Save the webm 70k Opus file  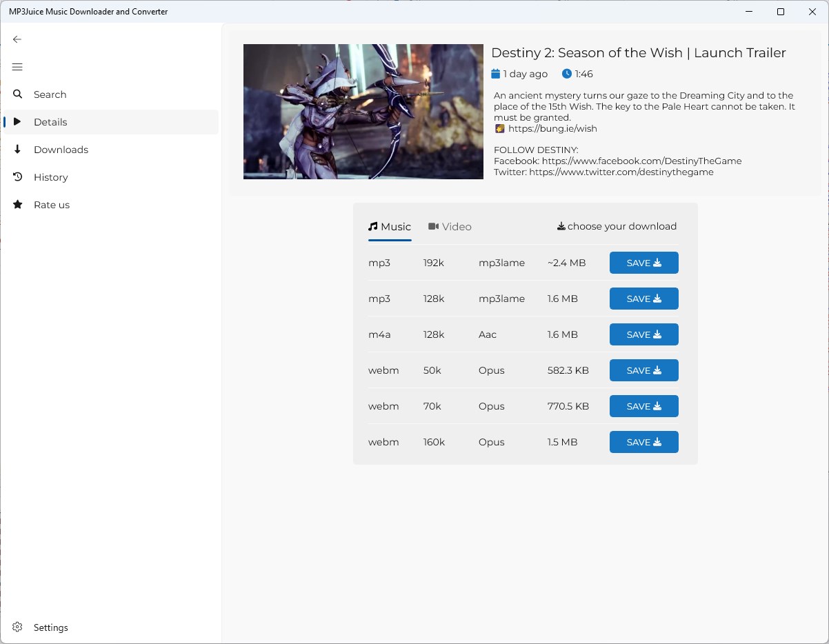click(644, 406)
